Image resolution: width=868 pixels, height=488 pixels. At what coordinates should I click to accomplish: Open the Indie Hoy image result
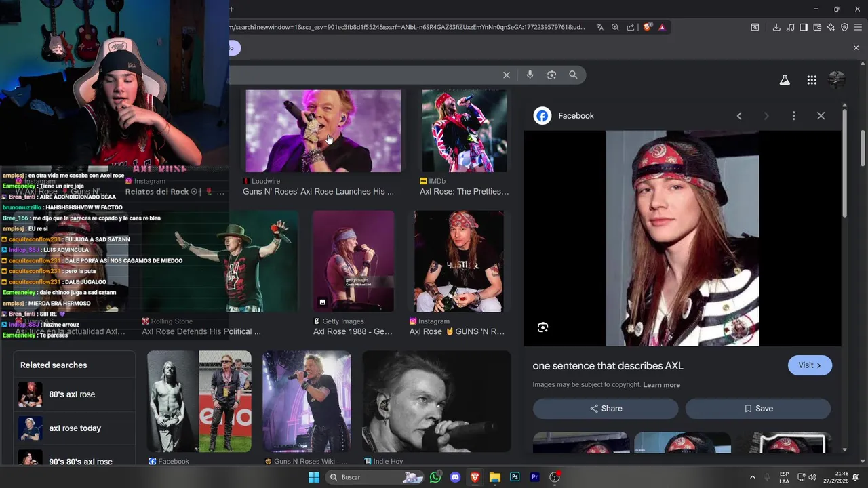(437, 401)
